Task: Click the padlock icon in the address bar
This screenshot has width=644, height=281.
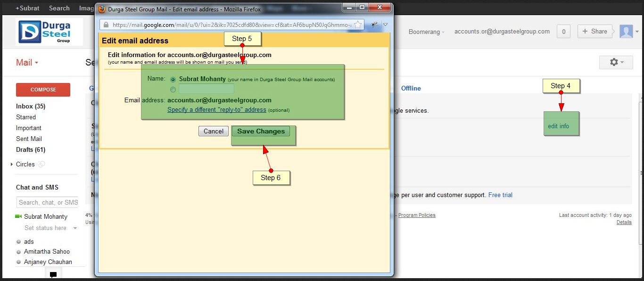Action: pos(106,25)
